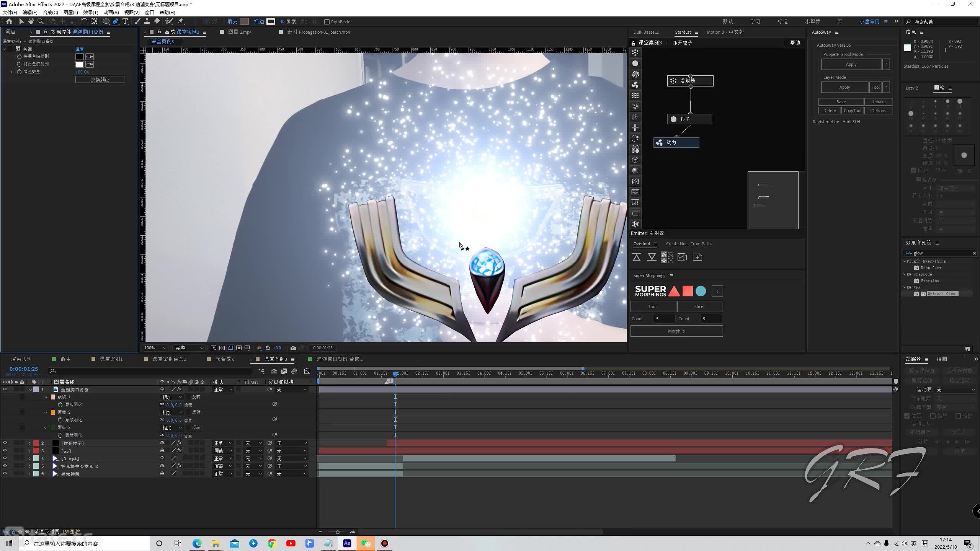Switch to the Motion 3 - 中文版 tab
980x551 pixels.
coord(725,32)
